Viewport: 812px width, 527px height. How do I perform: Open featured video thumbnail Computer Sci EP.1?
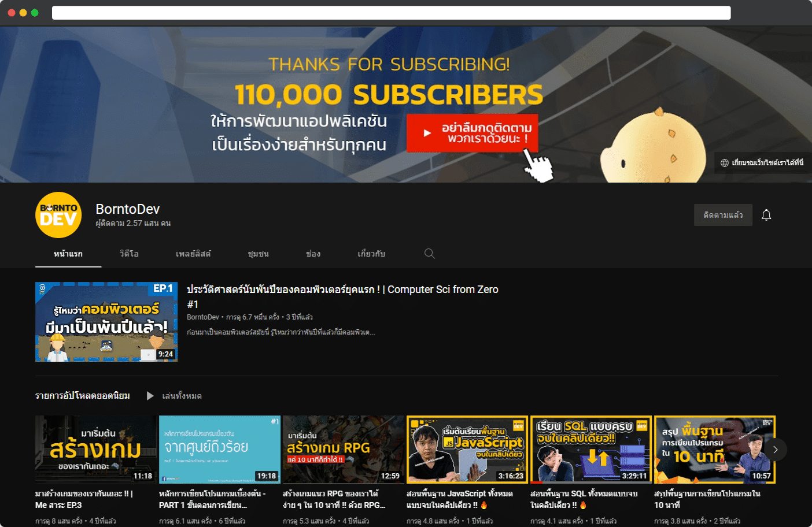tap(106, 322)
